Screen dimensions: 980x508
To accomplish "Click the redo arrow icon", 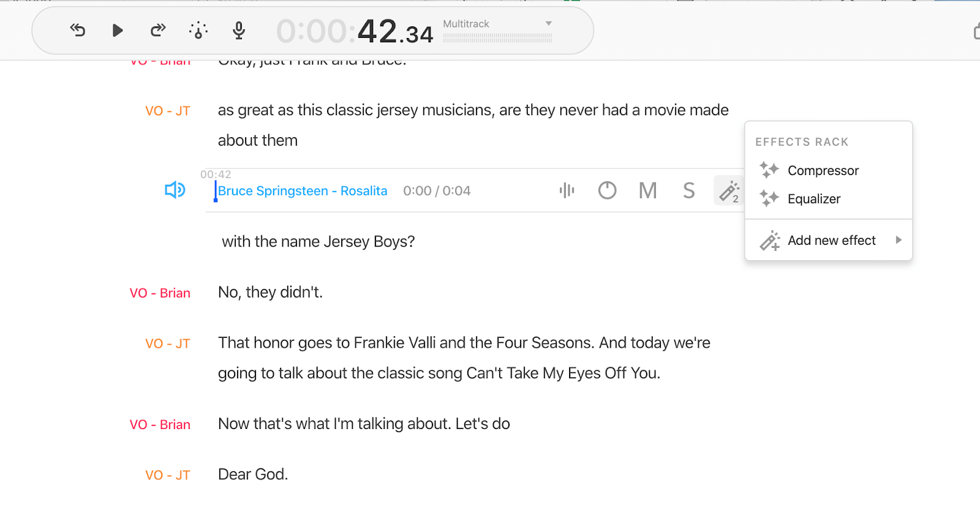I will point(158,30).
